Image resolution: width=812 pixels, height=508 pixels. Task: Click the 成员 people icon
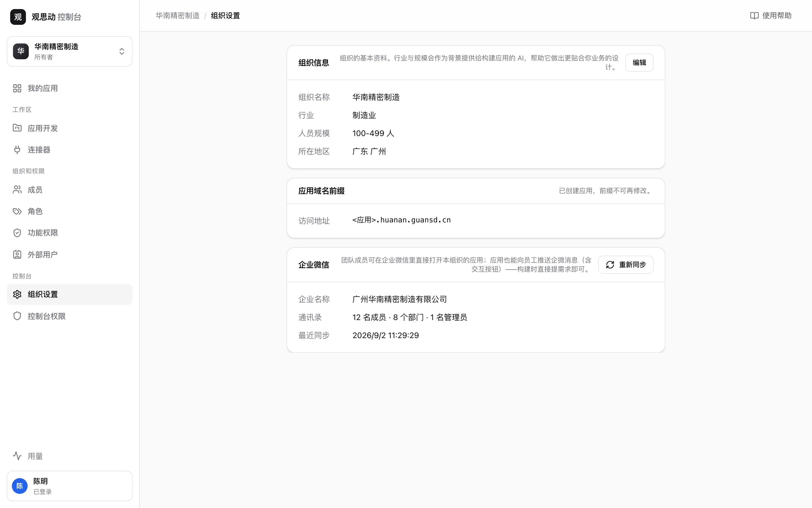click(17, 190)
